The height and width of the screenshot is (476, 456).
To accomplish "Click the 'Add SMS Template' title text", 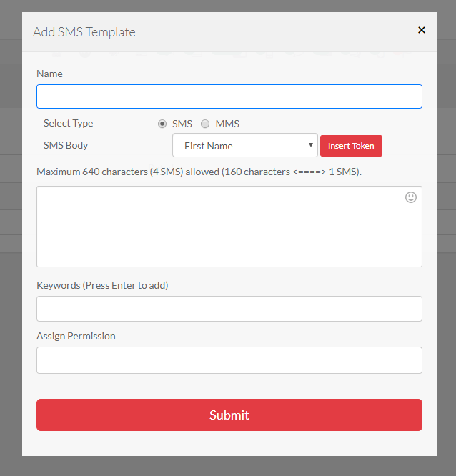I will pyautogui.click(x=84, y=32).
